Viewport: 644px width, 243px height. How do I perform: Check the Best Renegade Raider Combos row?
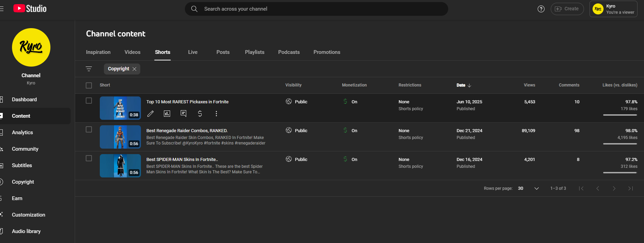[89, 129]
